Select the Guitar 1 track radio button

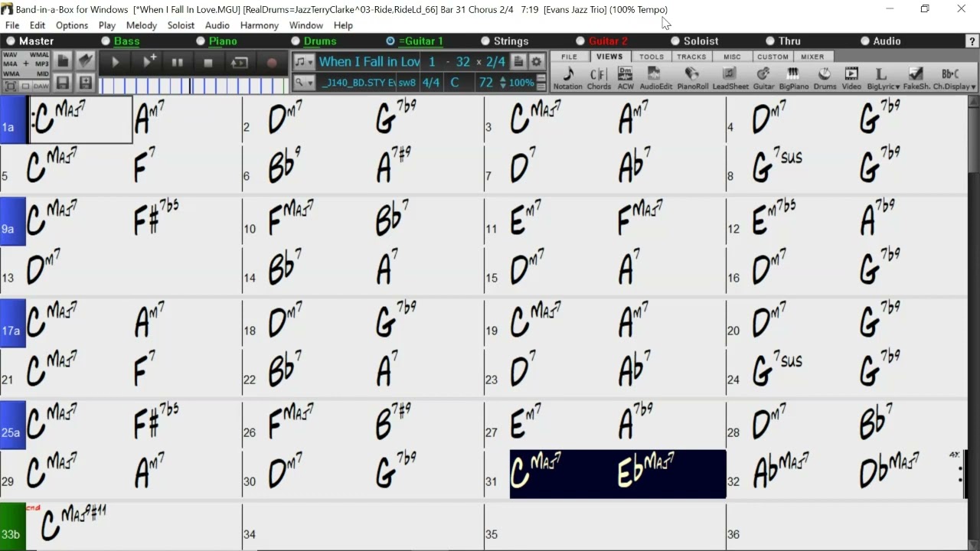click(390, 41)
